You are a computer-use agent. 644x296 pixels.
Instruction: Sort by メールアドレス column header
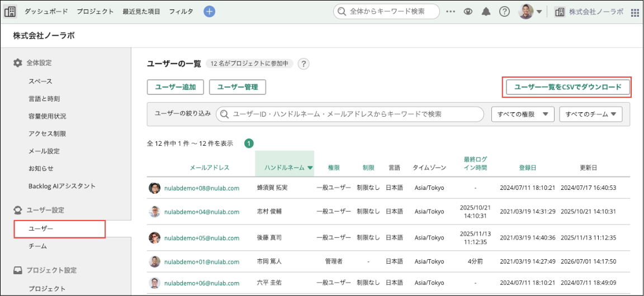coord(210,168)
